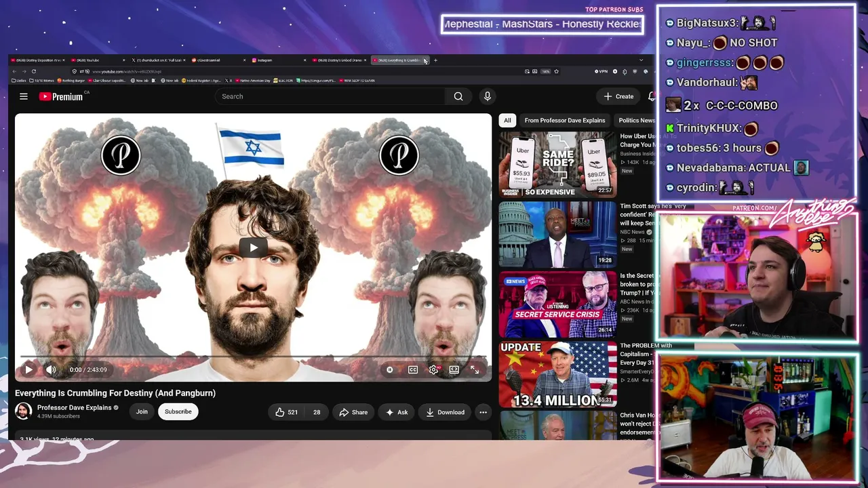Go forward in the browser
Screen dimensions: 868x488
point(24,71)
